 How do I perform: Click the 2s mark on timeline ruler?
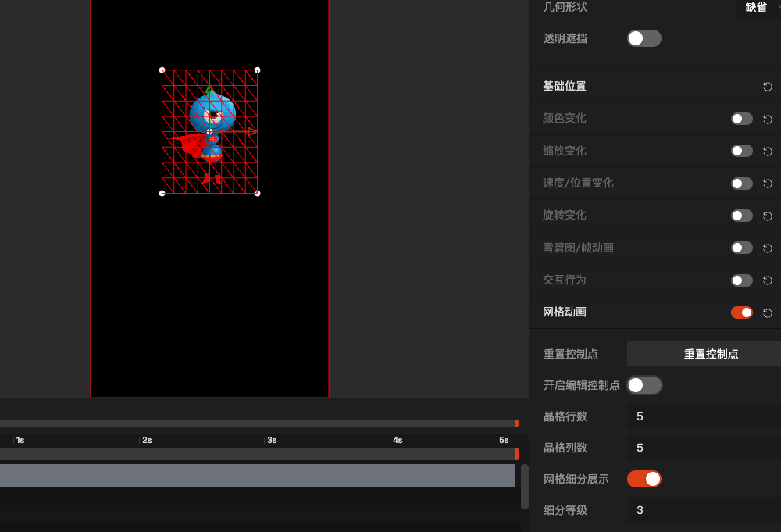pos(147,441)
